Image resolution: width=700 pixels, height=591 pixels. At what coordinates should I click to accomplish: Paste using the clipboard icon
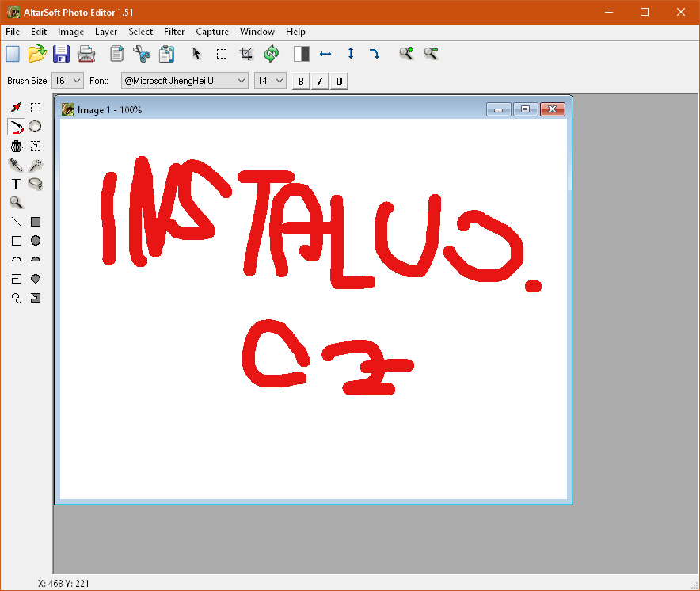click(x=167, y=54)
